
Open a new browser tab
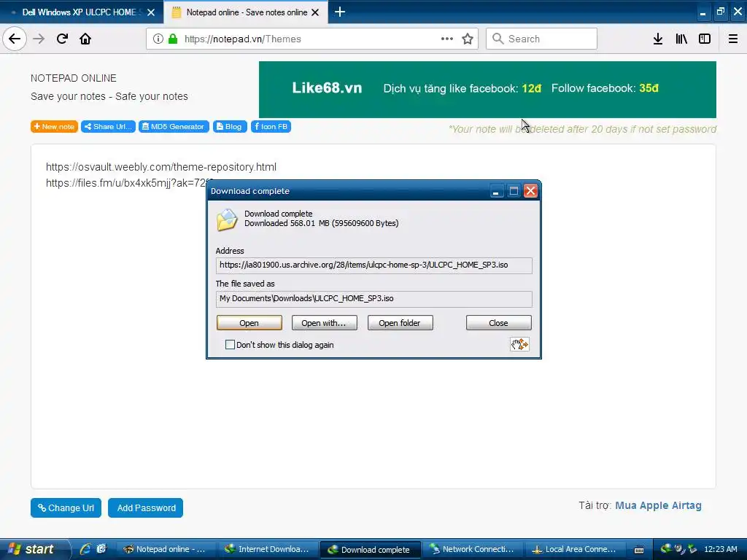[x=340, y=12]
